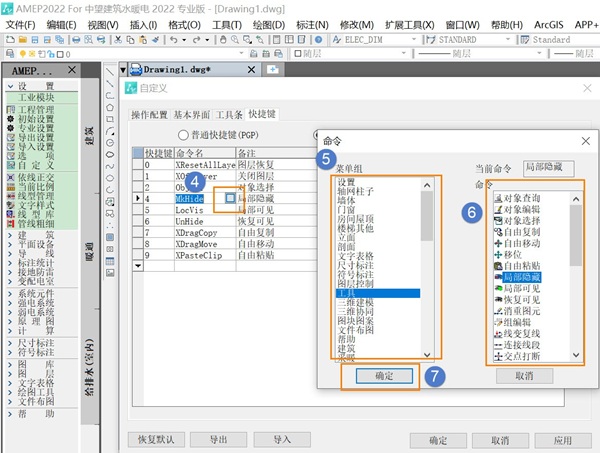Screen dimensions: 600x453
Task: Switch to the 工具条 tab
Action: pyautogui.click(x=229, y=114)
